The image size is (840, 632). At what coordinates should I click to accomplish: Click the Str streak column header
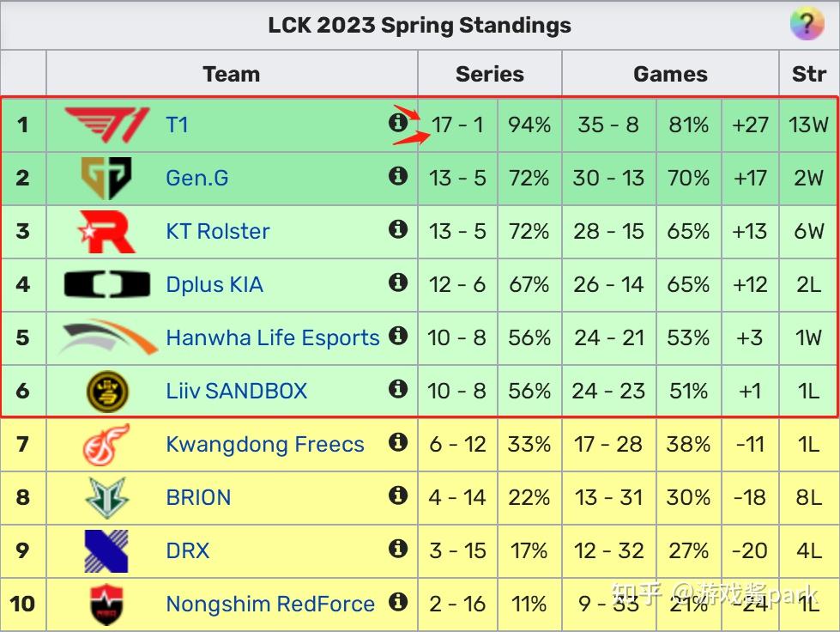[x=808, y=74]
